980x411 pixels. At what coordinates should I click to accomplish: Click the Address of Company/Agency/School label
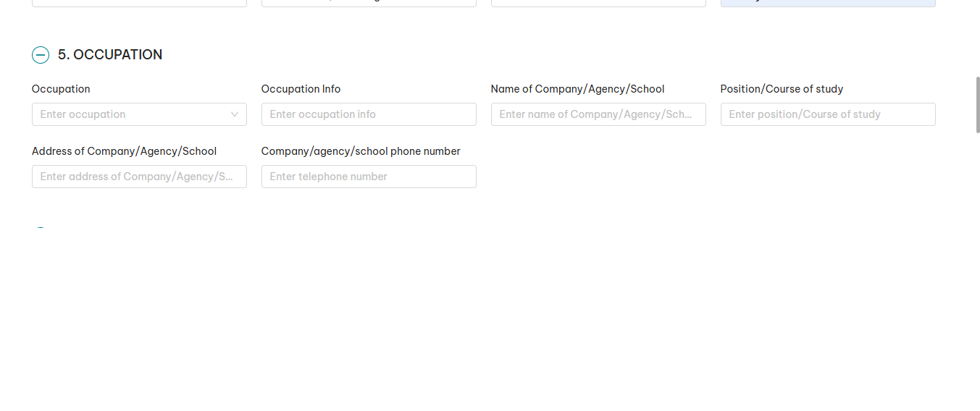pos(124,151)
